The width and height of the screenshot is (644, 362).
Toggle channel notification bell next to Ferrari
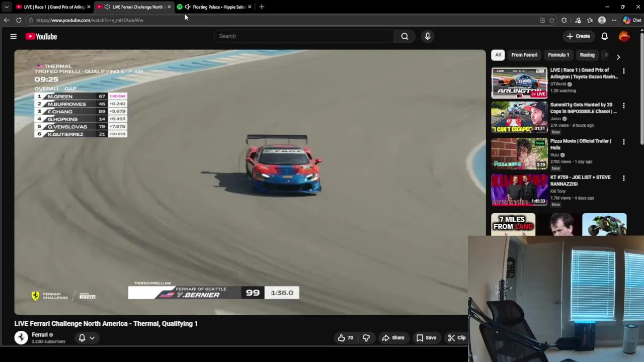82,338
